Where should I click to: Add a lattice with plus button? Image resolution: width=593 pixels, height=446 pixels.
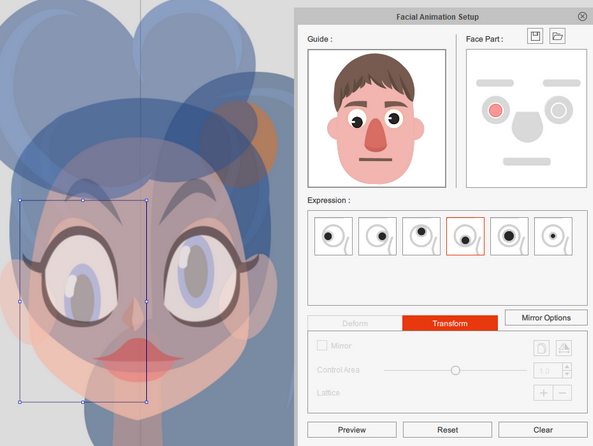tap(543, 393)
